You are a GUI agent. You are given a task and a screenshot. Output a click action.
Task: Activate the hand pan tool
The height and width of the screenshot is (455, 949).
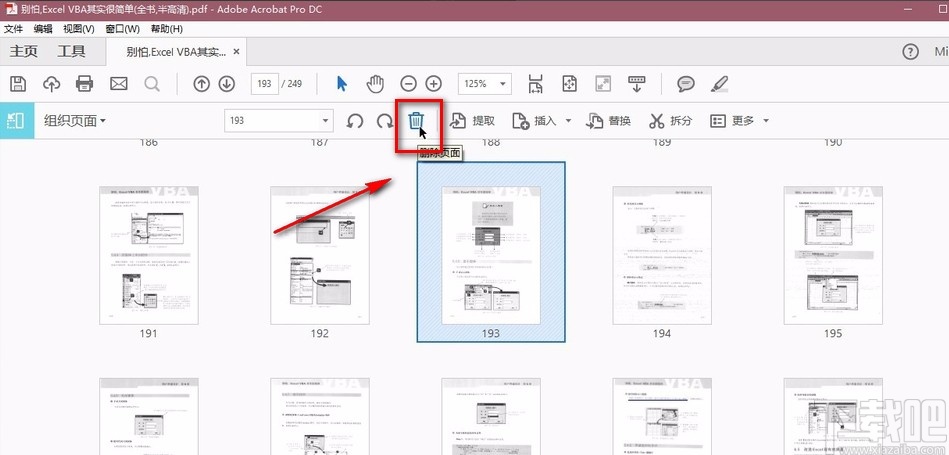(x=376, y=83)
